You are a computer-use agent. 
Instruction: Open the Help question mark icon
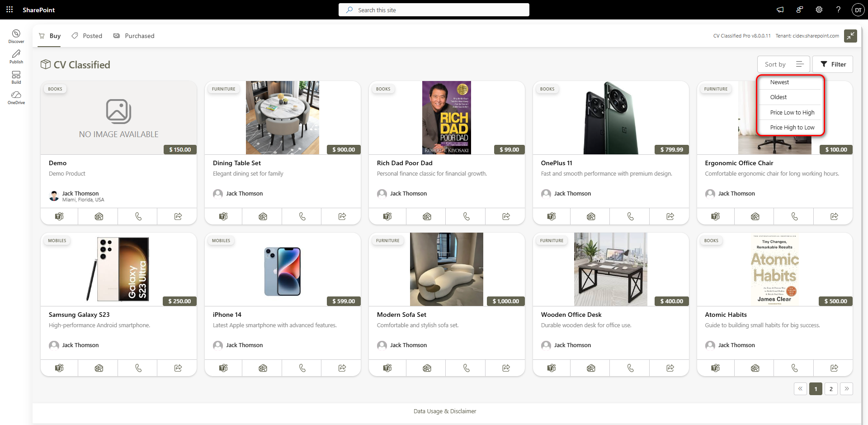838,10
